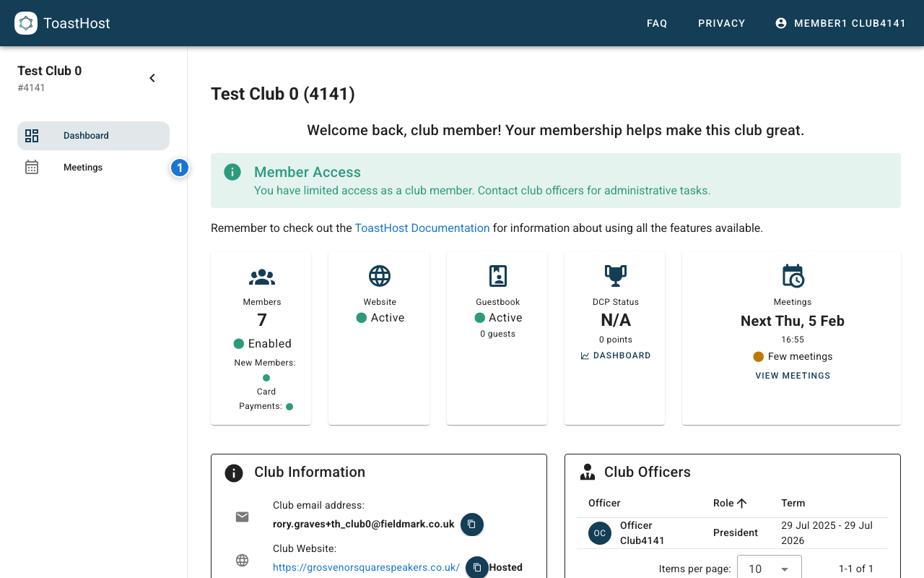Select the Dashboard icon in the sidebar
The height and width of the screenshot is (578, 924).
click(x=32, y=135)
